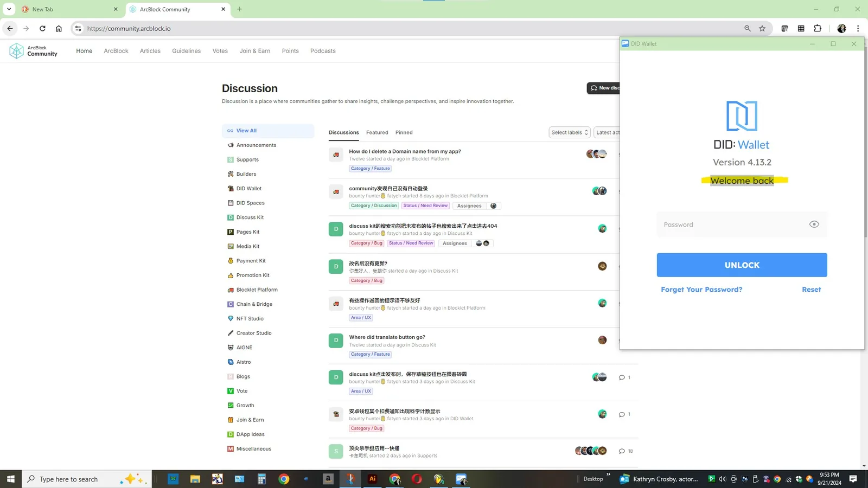The height and width of the screenshot is (488, 868).
Task: Open the Guidelines menu item
Action: click(x=186, y=51)
